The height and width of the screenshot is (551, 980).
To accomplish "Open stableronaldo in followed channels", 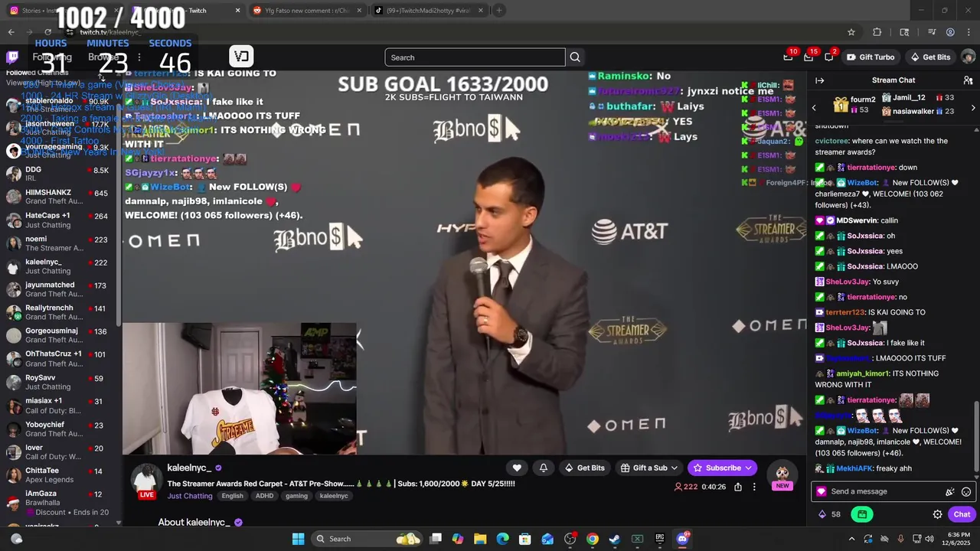I will [59, 105].
